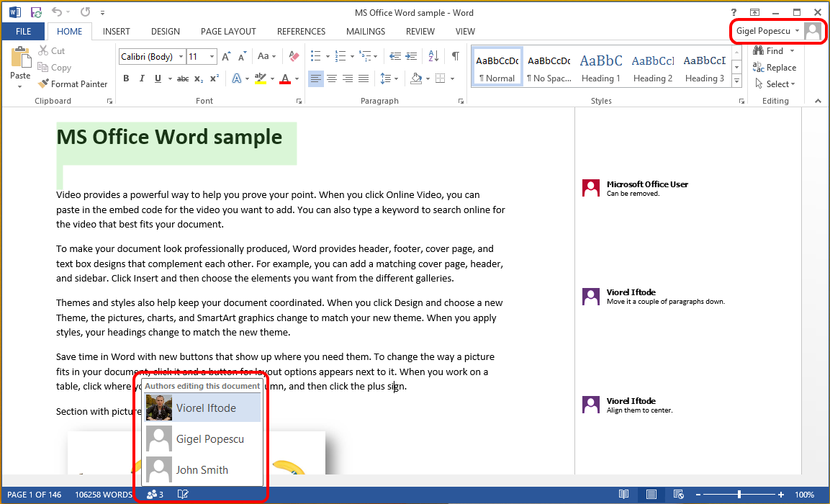Toggle align left
This screenshot has height=504, width=830.
click(x=316, y=78)
